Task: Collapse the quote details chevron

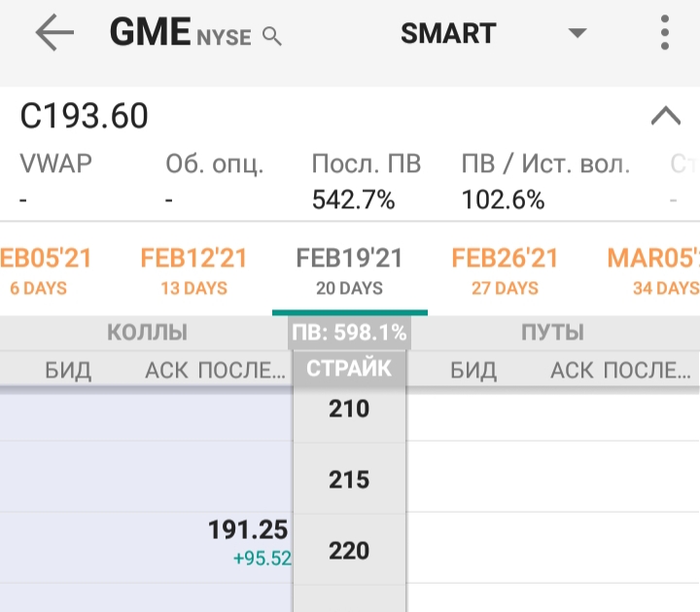Action: tap(666, 116)
